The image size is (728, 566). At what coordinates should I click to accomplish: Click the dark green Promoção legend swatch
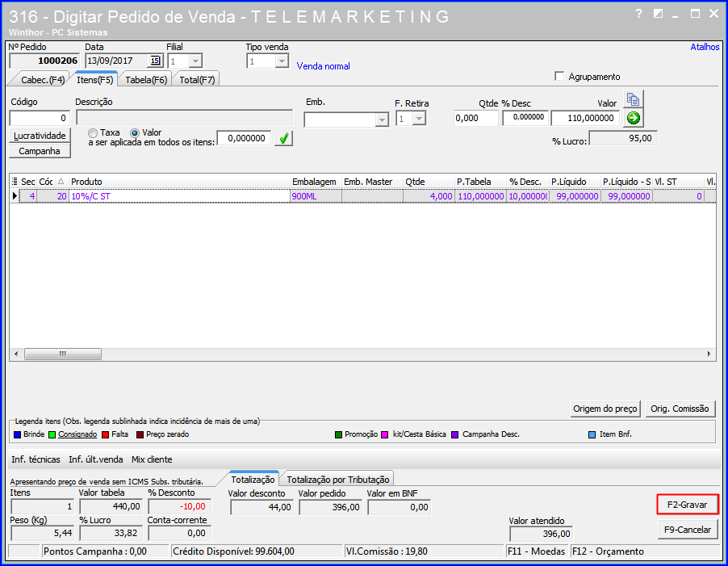(338, 434)
